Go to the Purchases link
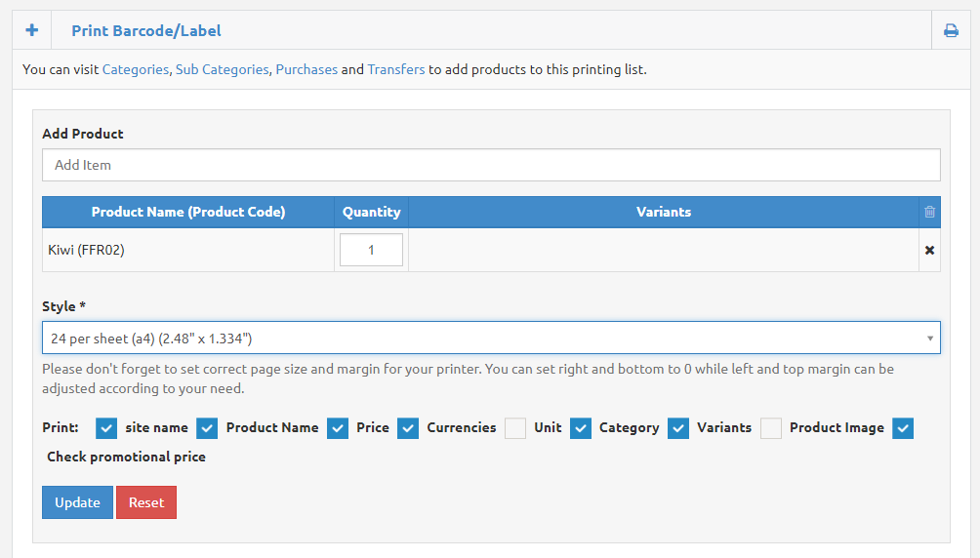The width and height of the screenshot is (980, 558). pos(306,70)
